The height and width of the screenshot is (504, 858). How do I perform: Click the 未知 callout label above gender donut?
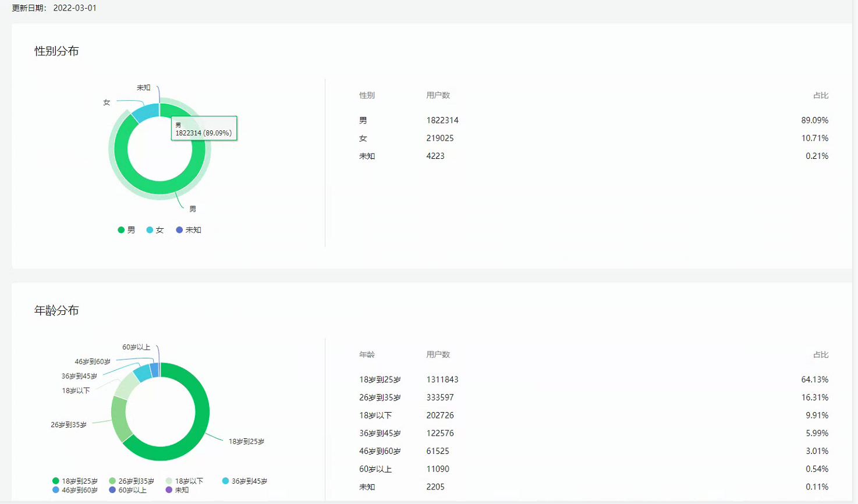(144, 88)
